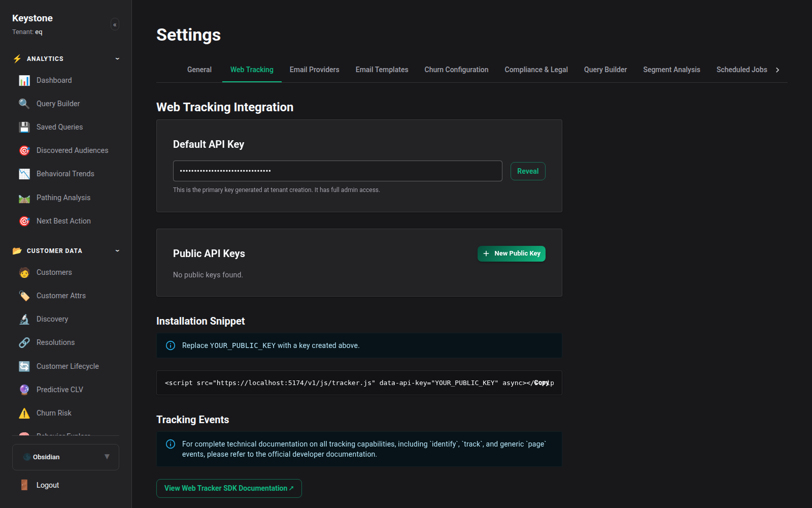Viewport: 812px width, 508px height.
Task: Click the 'Tenant: eq' label
Action: [x=27, y=32]
